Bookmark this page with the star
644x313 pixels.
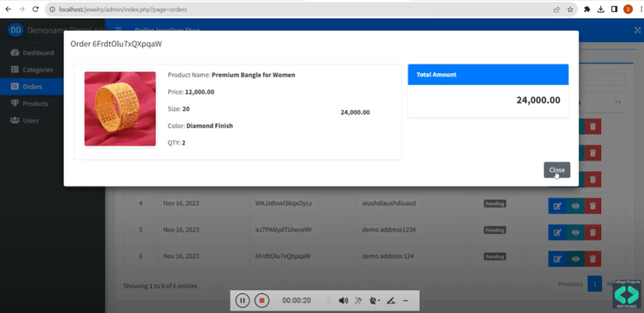570,9
